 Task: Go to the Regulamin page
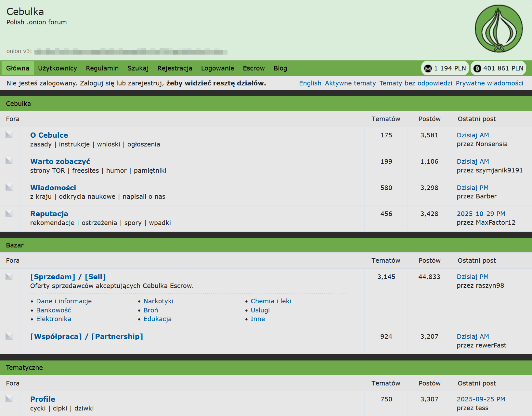coord(102,68)
